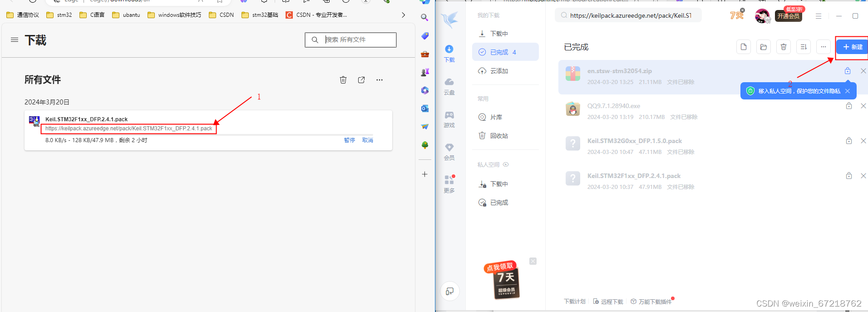Click the download progress bar in Edge
Screen dimensions: 868x312
point(209,135)
